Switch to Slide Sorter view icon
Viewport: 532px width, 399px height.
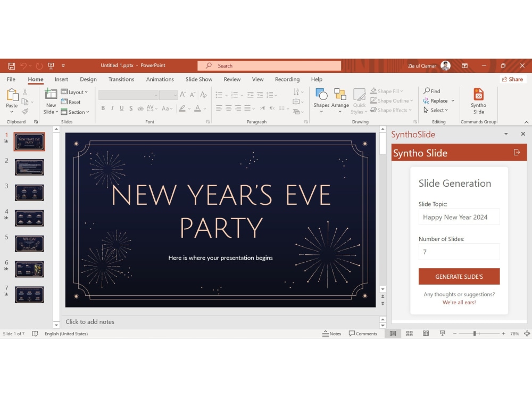coord(410,334)
